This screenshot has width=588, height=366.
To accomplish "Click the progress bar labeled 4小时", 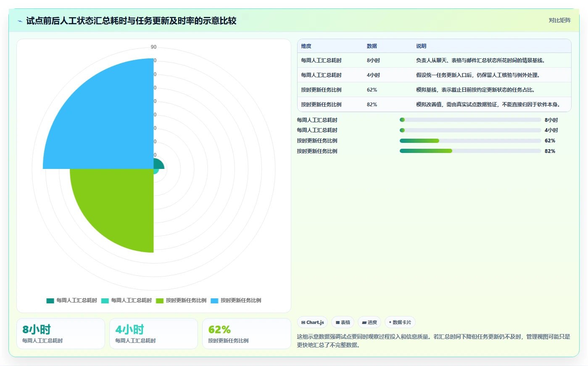I will pos(470,130).
